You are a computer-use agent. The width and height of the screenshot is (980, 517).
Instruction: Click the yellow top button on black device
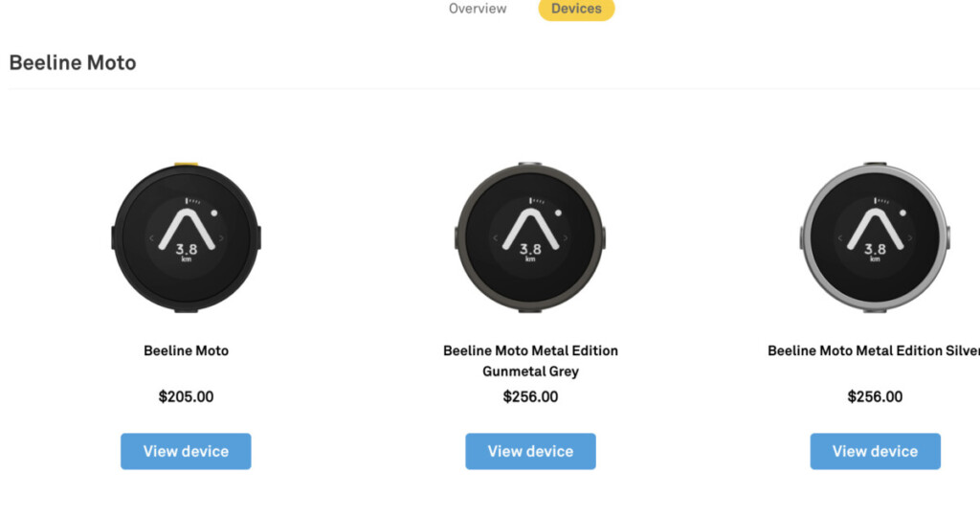(x=186, y=165)
